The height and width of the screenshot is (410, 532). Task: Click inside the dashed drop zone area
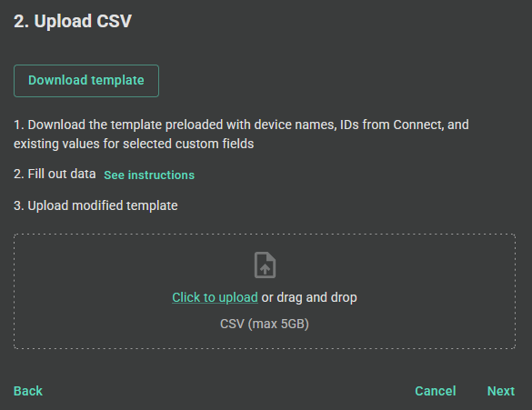(265, 291)
